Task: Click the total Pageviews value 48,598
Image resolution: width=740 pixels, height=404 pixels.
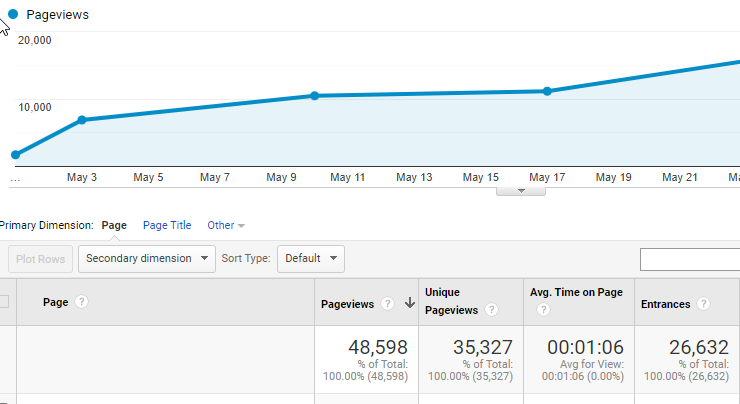Action: 378,347
